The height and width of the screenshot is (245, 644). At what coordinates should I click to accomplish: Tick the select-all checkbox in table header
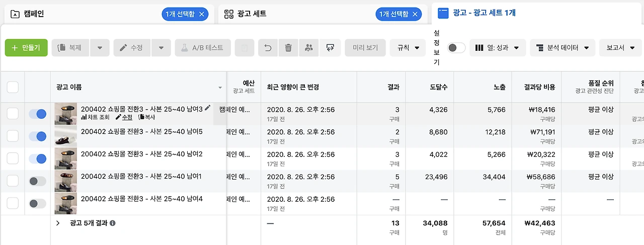pos(13,88)
